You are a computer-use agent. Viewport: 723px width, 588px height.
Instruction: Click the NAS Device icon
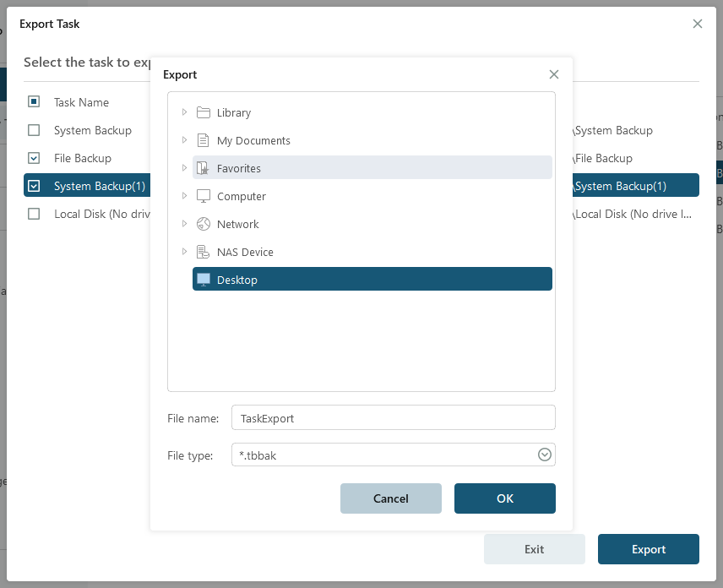coord(203,252)
